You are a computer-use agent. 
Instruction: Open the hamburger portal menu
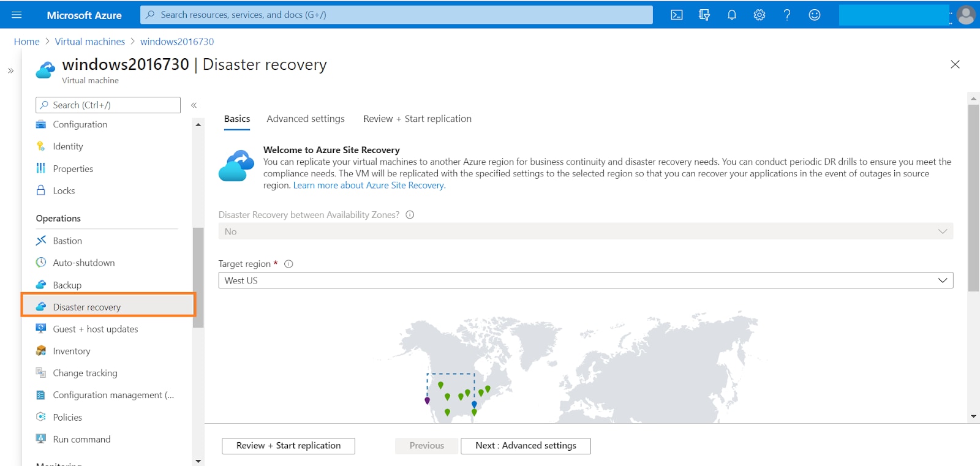click(x=17, y=15)
